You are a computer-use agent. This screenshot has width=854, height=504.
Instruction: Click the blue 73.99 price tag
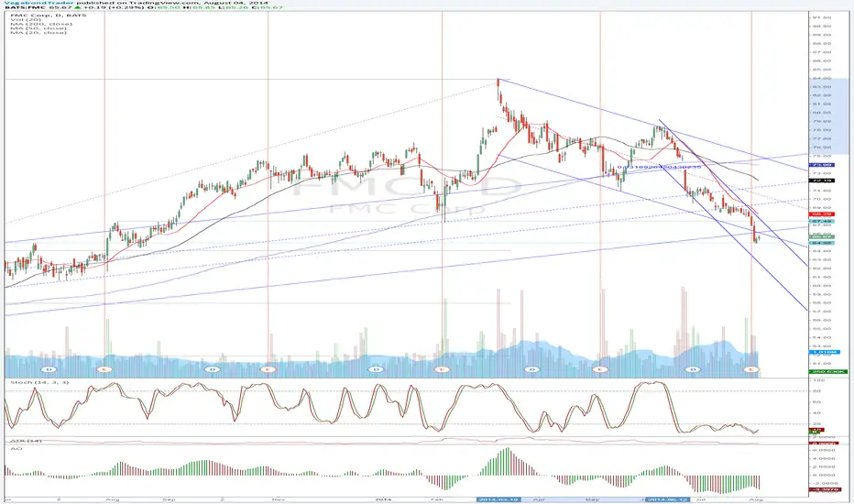coord(823,165)
